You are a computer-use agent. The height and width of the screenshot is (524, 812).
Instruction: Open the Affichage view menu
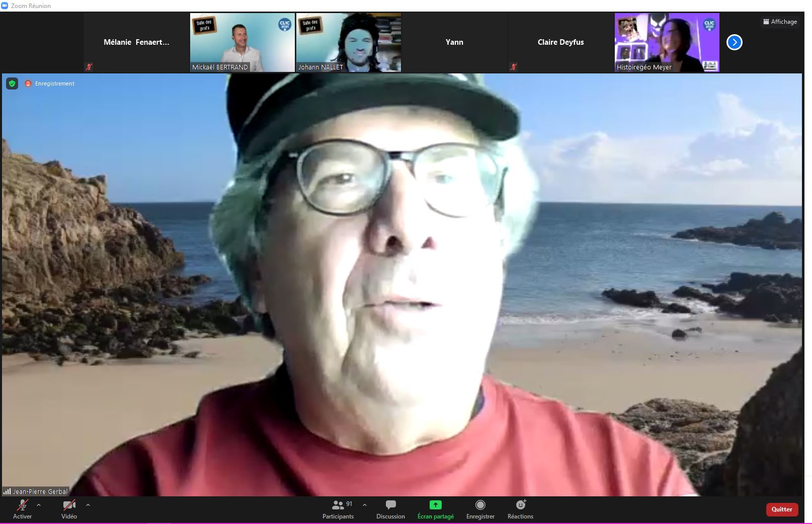click(x=780, y=22)
